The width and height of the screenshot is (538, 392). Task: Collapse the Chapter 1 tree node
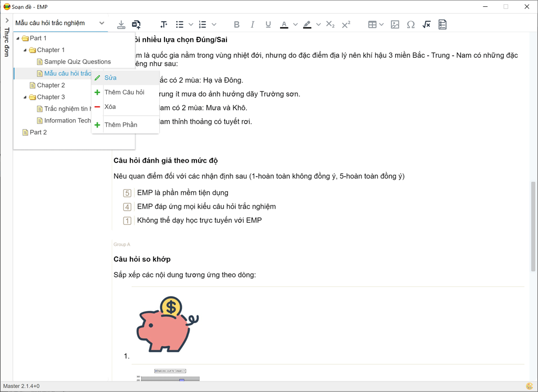pyautogui.click(x=25, y=50)
